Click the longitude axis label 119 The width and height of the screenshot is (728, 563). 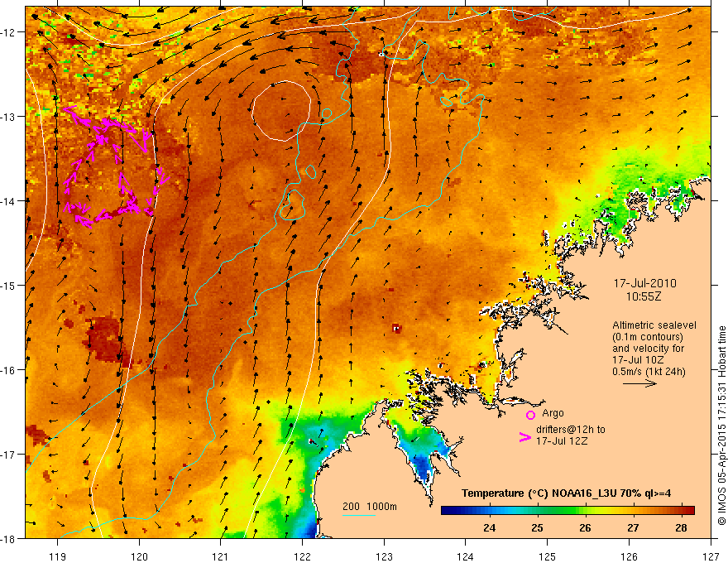tap(58, 556)
